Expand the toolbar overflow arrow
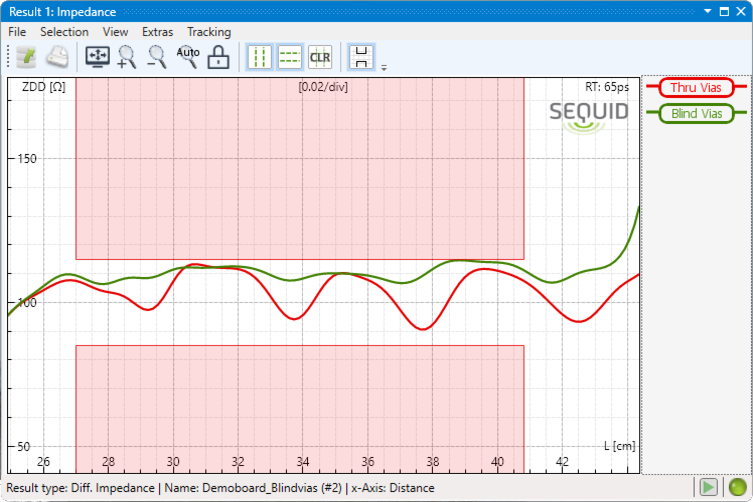 (x=383, y=68)
